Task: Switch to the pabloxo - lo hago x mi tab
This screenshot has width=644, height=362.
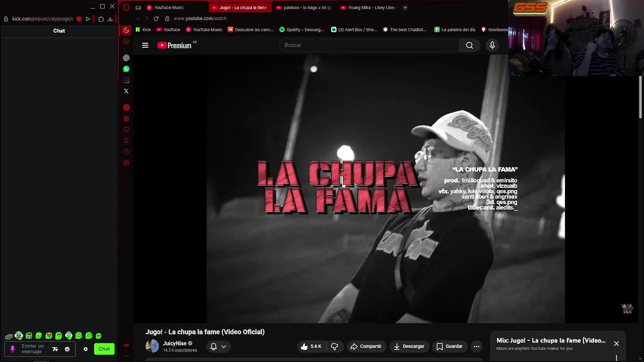Action: tap(304, 8)
